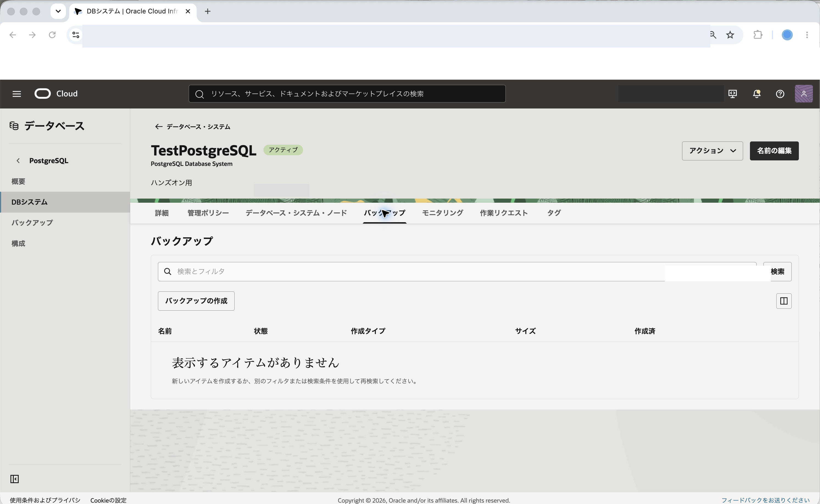820x504 pixels.
Task: Open the browser extensions puzzle icon
Action: [758, 35]
